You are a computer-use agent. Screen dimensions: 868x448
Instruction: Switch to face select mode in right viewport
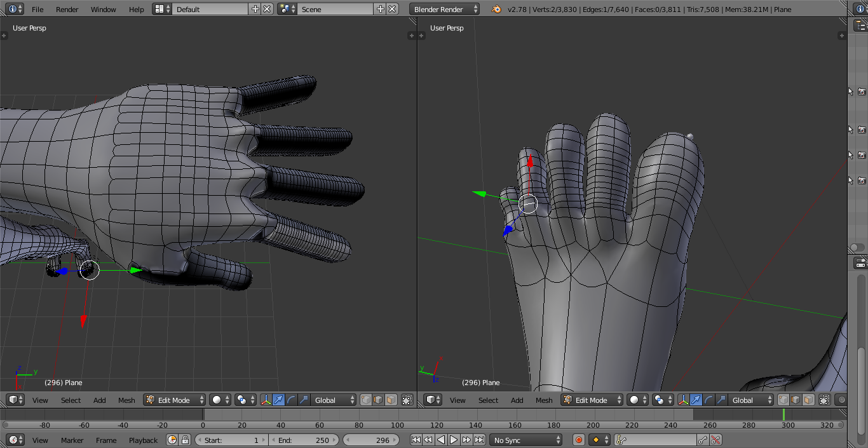tap(808, 400)
